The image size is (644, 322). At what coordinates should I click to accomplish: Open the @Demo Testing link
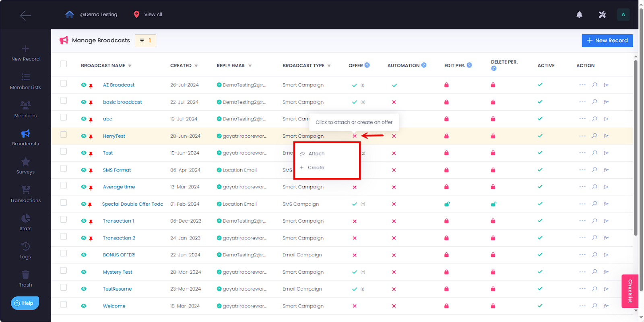tap(99, 14)
